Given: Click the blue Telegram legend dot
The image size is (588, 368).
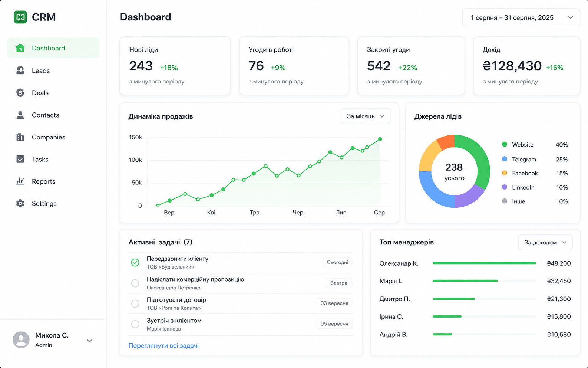Looking at the screenshot, I should pos(505,159).
